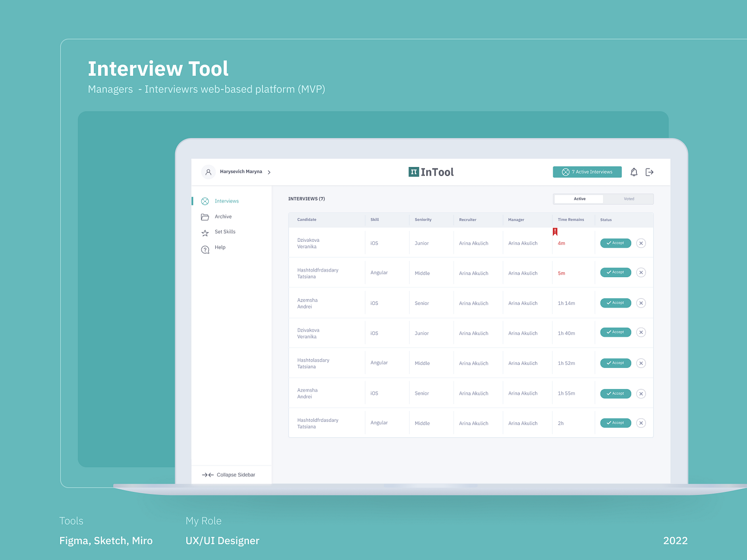This screenshot has width=747, height=560.
Task: Accept Hashtoldfrdasdary Tatsiana's first interview
Action: [615, 272]
